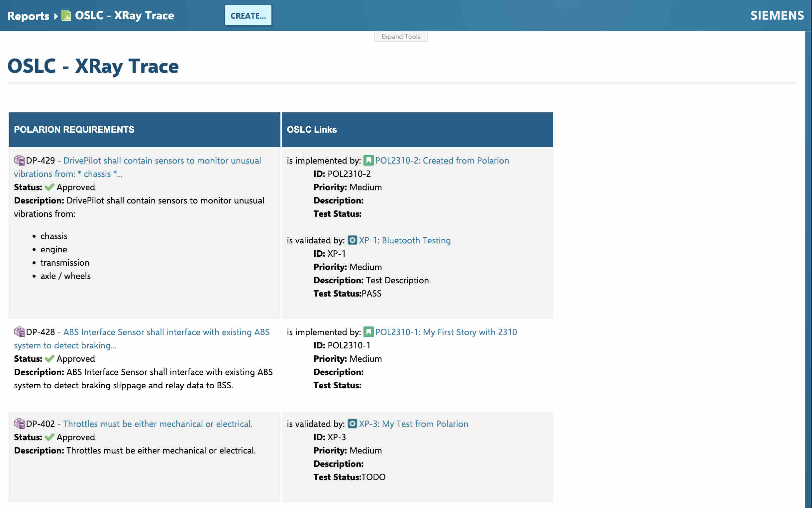Open POL2310-2: Created from Polarion link
Screen dimensions: 812x508
pos(442,160)
